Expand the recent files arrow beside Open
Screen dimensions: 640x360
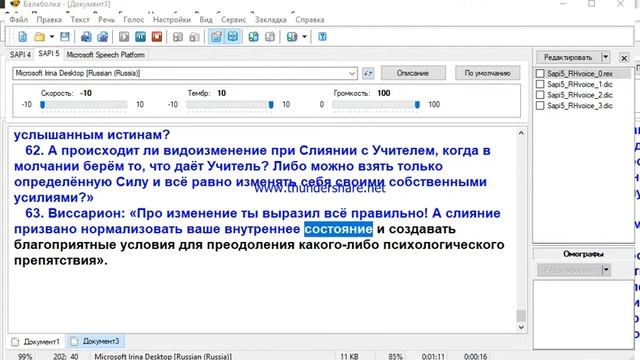click(52, 37)
